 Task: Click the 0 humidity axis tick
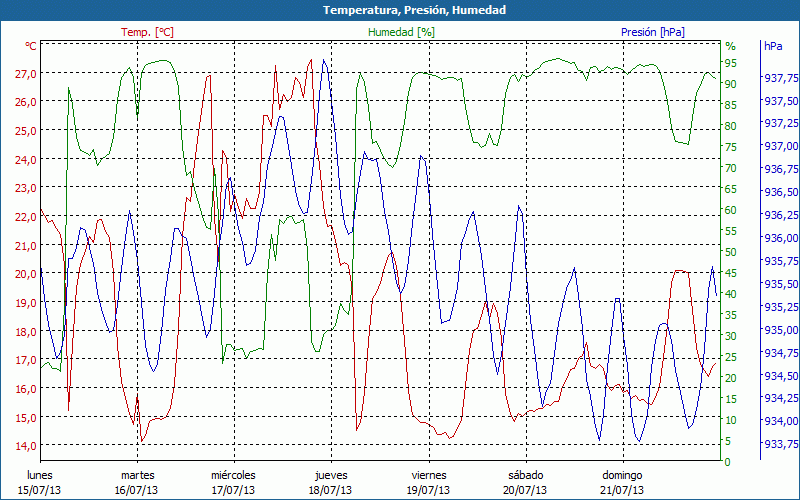(727, 461)
